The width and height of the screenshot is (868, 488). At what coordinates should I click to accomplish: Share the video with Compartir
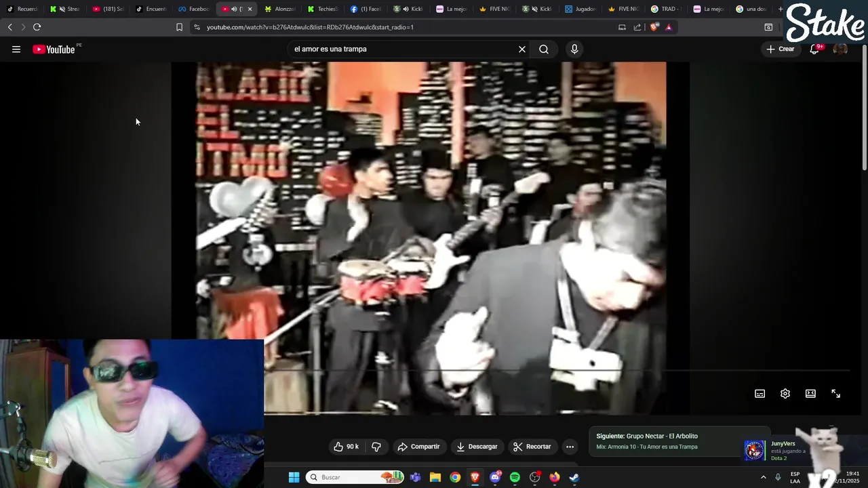tap(419, 447)
